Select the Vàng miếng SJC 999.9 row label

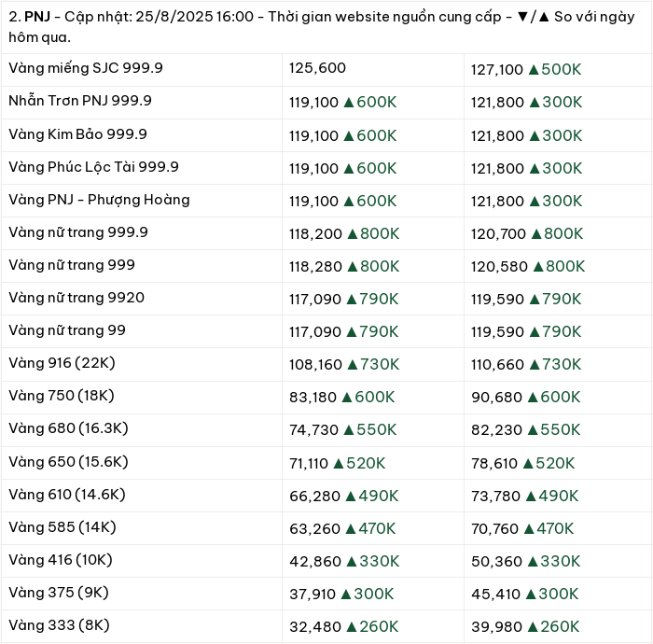click(86, 68)
